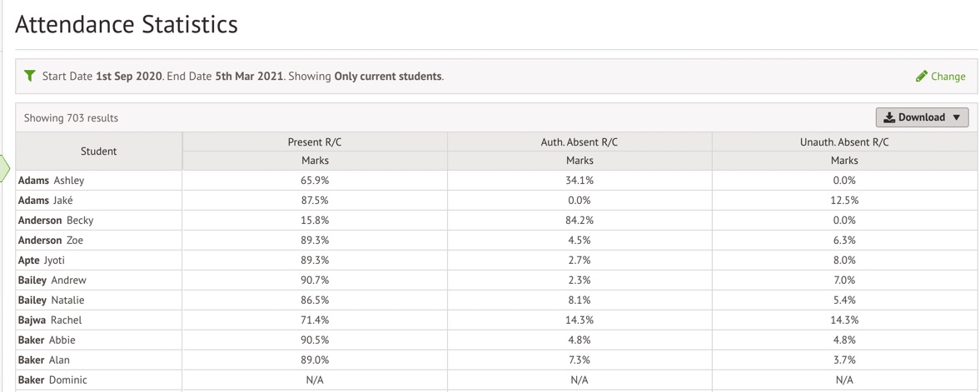Click the green filter funnel icon
Viewport: 980px width, 392px height.
[29, 77]
